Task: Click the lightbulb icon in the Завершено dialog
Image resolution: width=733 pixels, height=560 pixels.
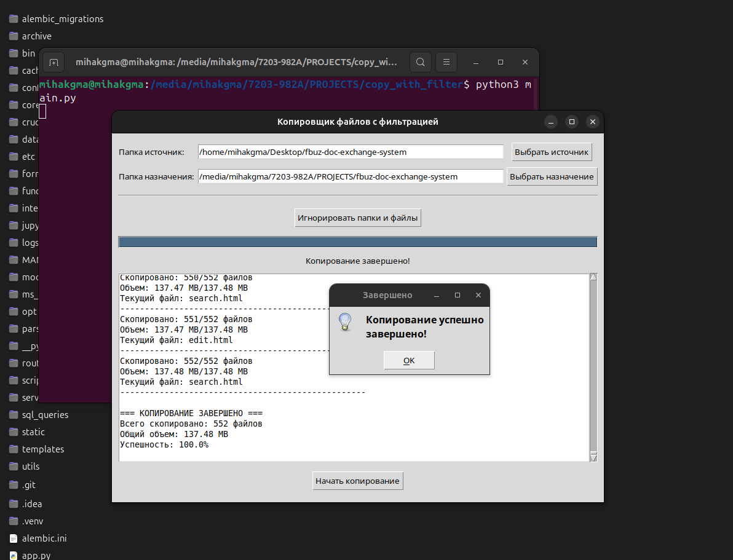Action: click(345, 322)
